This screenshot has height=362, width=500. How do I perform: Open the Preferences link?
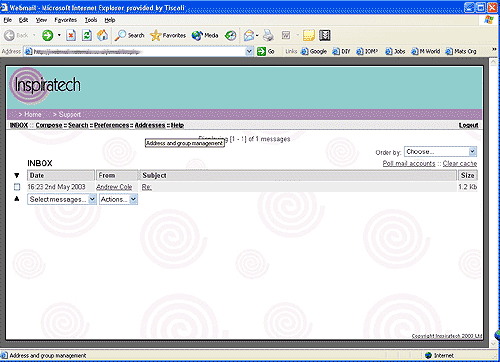[x=111, y=125]
